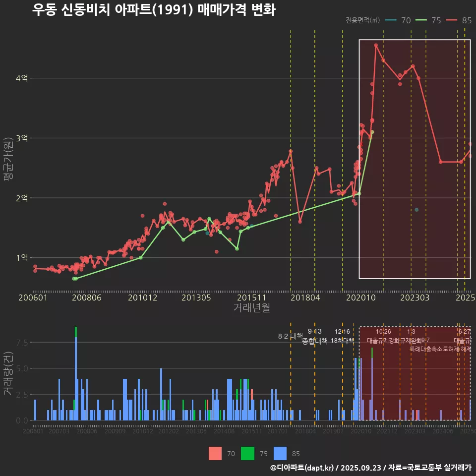Click the red 70 swatch in volume legend

click(x=215, y=453)
